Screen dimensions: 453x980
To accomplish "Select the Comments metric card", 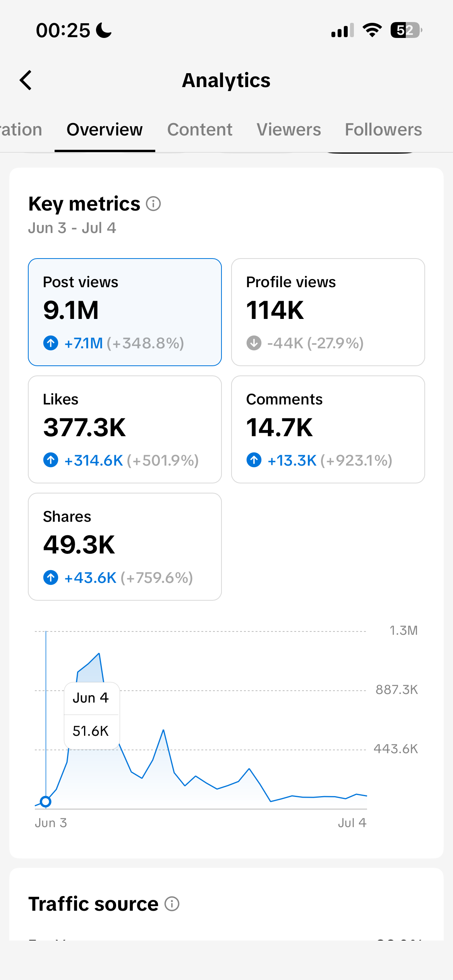I will tap(328, 429).
